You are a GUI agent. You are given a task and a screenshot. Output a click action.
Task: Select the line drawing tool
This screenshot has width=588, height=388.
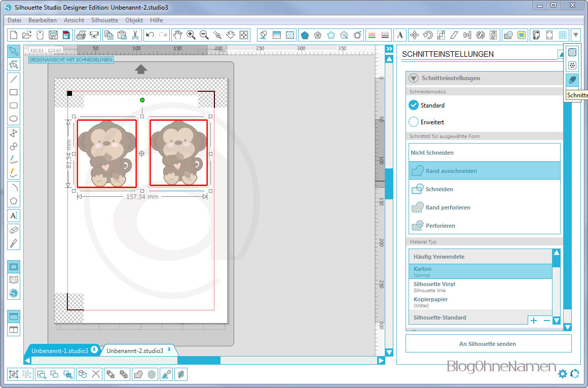[x=14, y=79]
